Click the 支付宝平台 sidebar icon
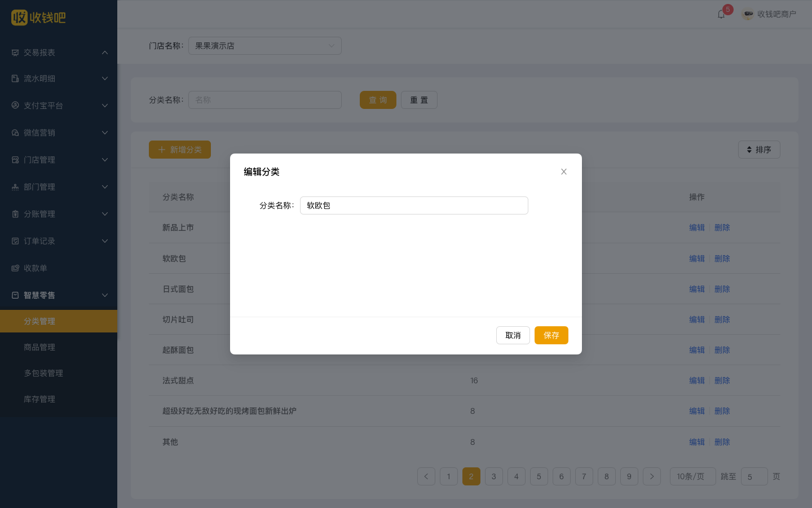Screen dimensions: 812x508 15,106
